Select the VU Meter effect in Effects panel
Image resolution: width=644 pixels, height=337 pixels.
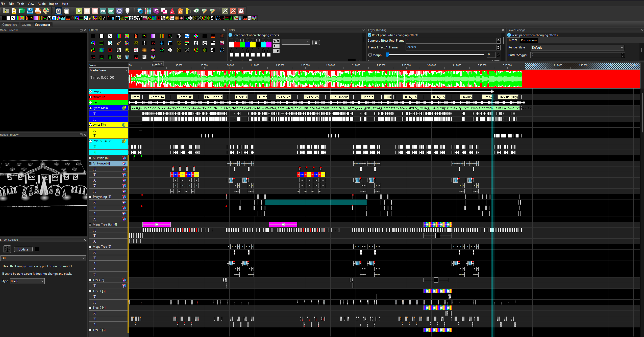pyautogui.click(x=136, y=57)
